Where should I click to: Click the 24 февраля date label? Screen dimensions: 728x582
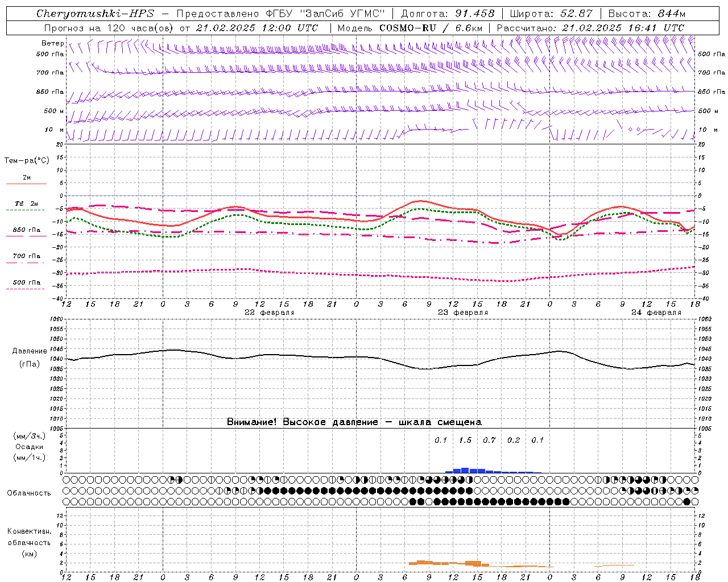(x=656, y=313)
